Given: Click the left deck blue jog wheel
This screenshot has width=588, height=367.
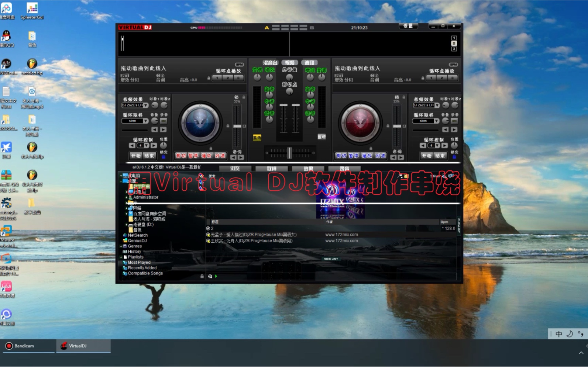Looking at the screenshot, I should [200, 122].
